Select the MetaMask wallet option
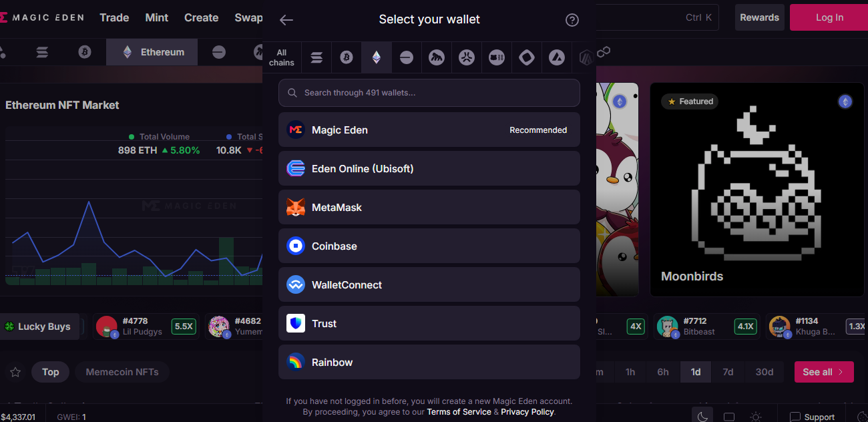Viewport: 868px width, 422px height. [429, 208]
